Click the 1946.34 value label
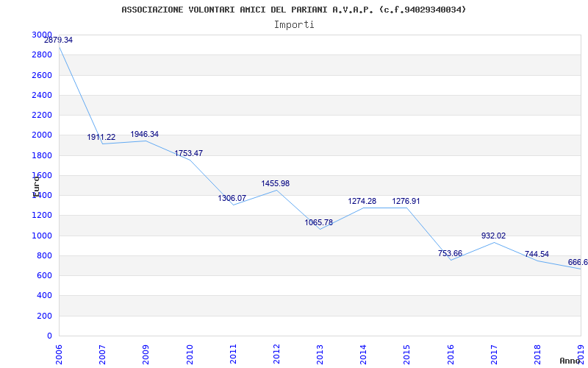 point(145,134)
